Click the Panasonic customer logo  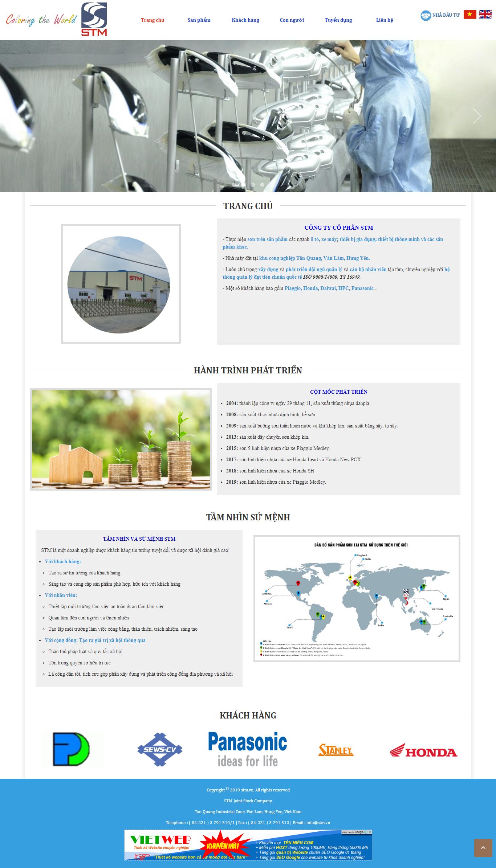[x=248, y=749]
